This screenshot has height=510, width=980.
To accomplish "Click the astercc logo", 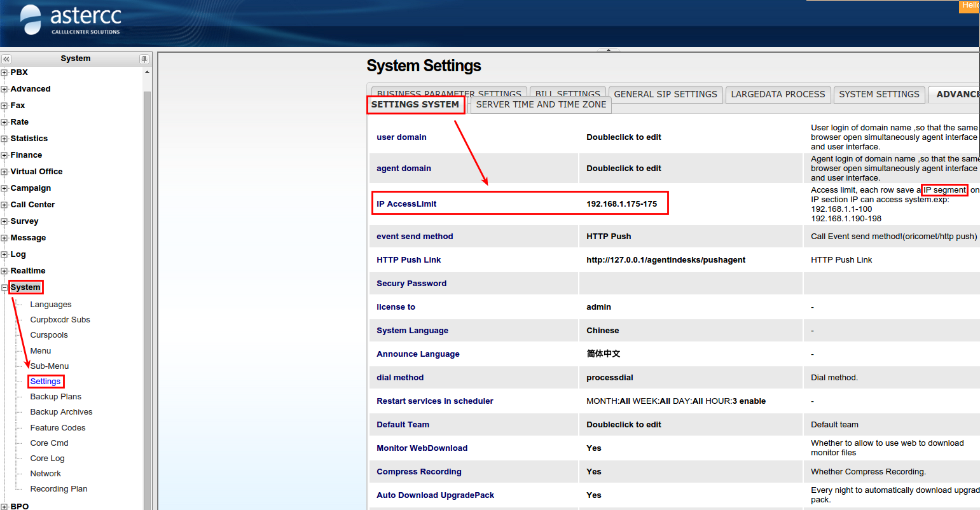I will pyautogui.click(x=71, y=20).
